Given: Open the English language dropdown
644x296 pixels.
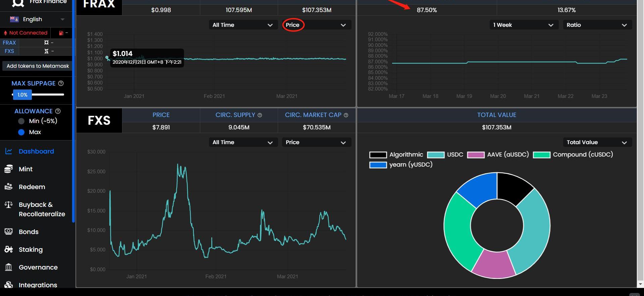Looking at the screenshot, I should click(x=37, y=19).
